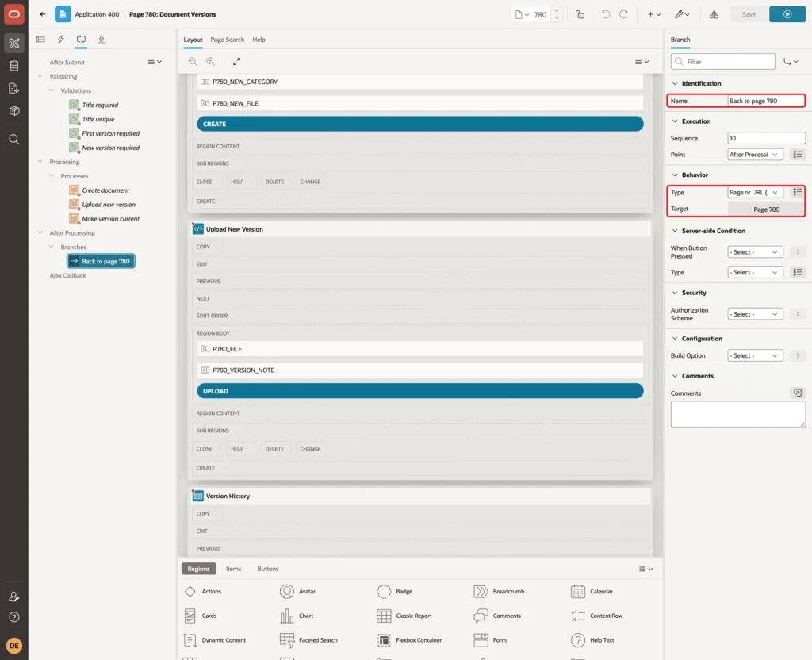Viewport: 812px width, 660px height.
Task: Click the Redo arrow
Action: 623,14
